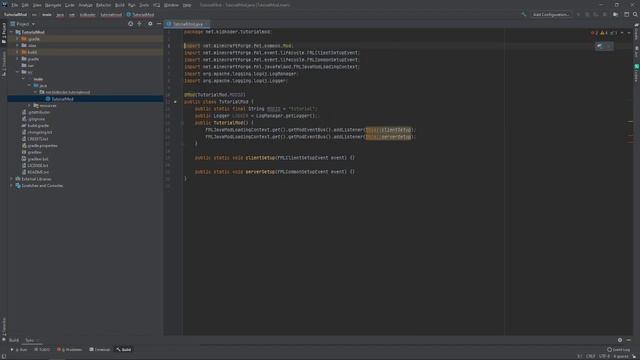Open the Terminal tool window tab
This screenshot has height=360, width=640.
[x=100, y=349]
